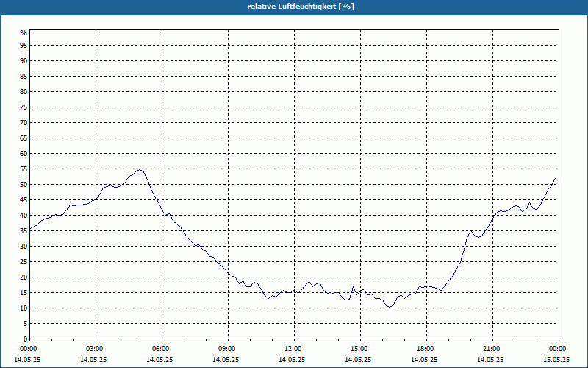Click the '%' unit label on the y-axis
The height and width of the screenshot is (368, 588).
tap(24, 33)
